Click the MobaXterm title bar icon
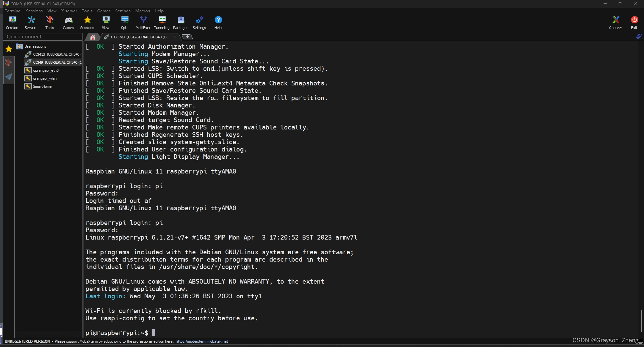 tap(6, 4)
